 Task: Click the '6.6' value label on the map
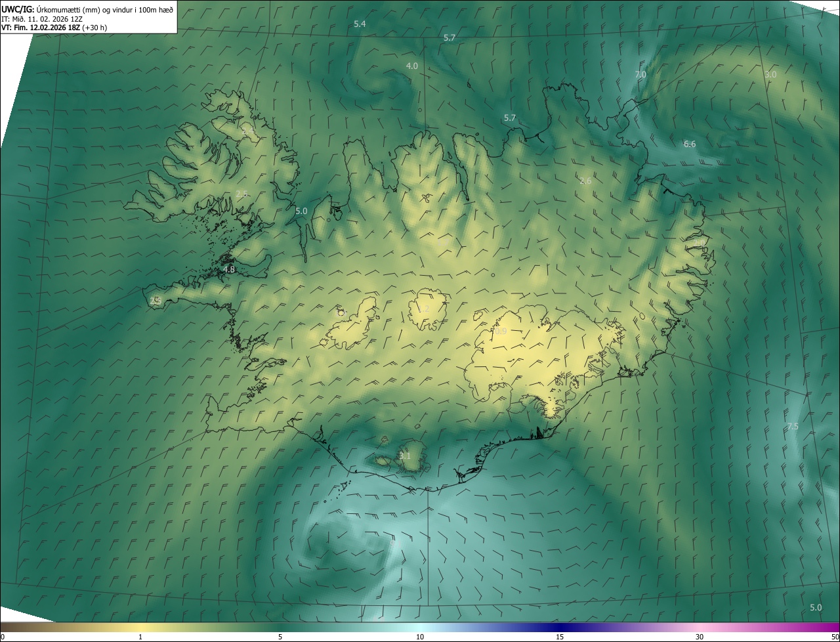coord(690,144)
